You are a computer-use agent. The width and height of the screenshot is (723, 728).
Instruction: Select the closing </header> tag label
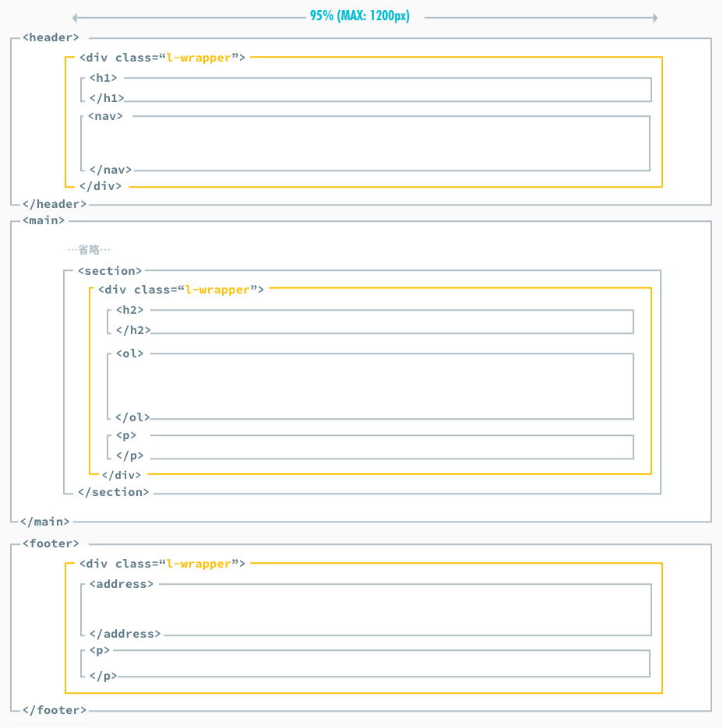coord(54,204)
